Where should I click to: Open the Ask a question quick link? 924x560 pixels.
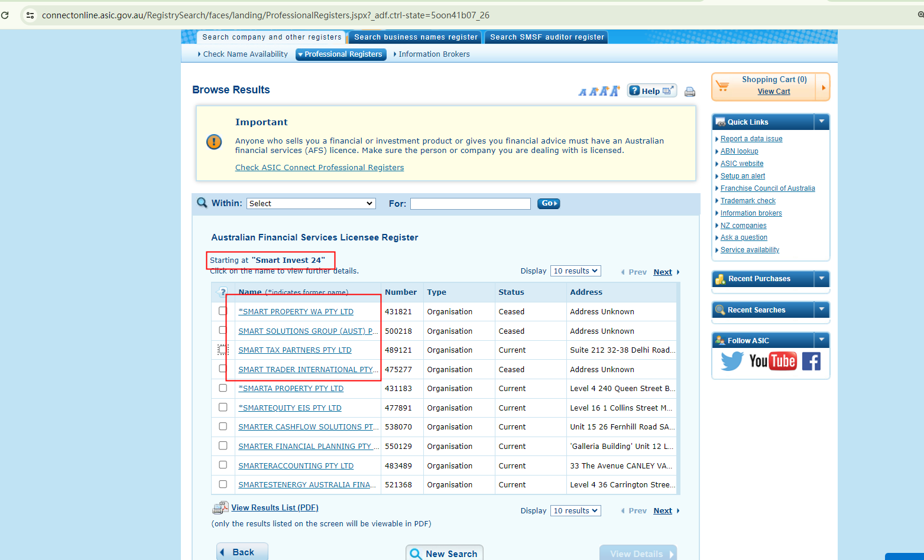point(744,237)
